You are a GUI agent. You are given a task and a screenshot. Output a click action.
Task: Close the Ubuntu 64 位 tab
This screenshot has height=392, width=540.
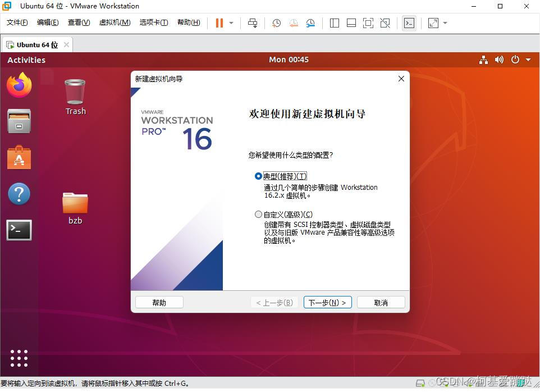[66, 45]
